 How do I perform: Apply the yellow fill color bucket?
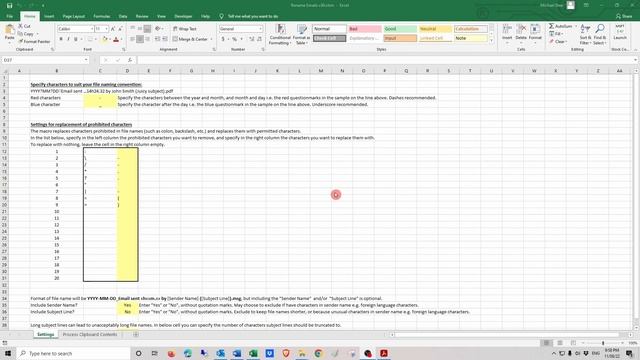[x=104, y=39]
